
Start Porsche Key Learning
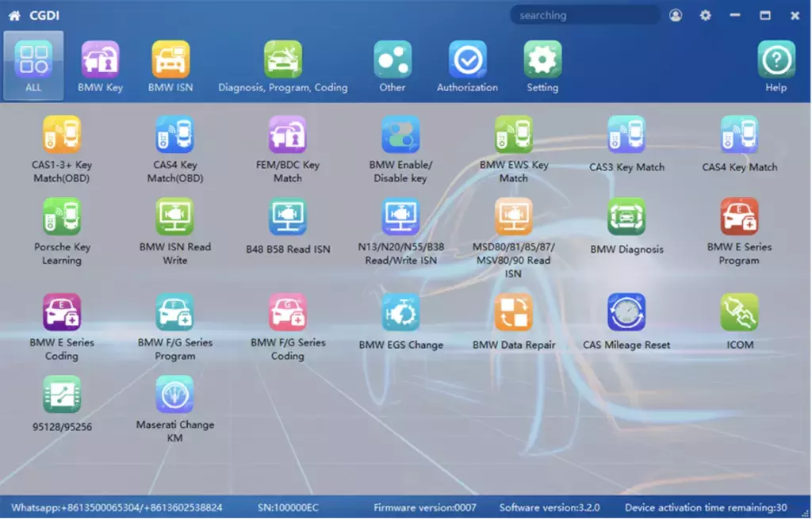62,217
